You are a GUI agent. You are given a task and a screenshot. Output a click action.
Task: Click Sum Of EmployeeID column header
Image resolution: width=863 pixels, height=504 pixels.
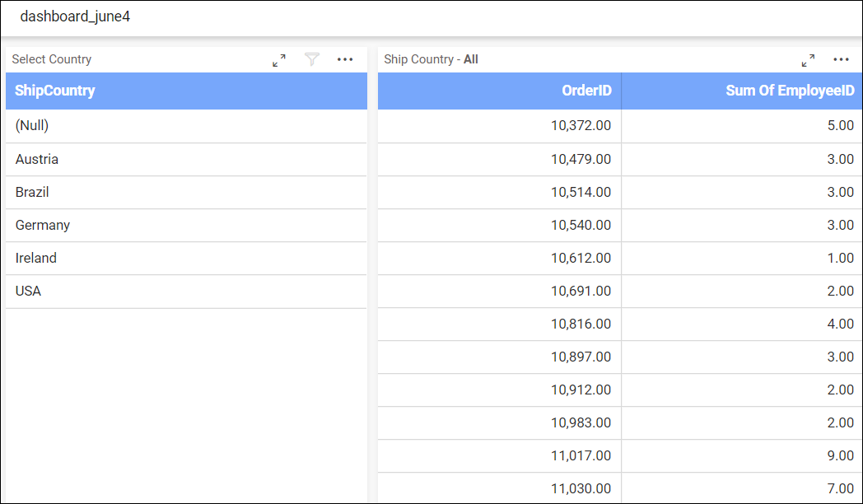[790, 91]
